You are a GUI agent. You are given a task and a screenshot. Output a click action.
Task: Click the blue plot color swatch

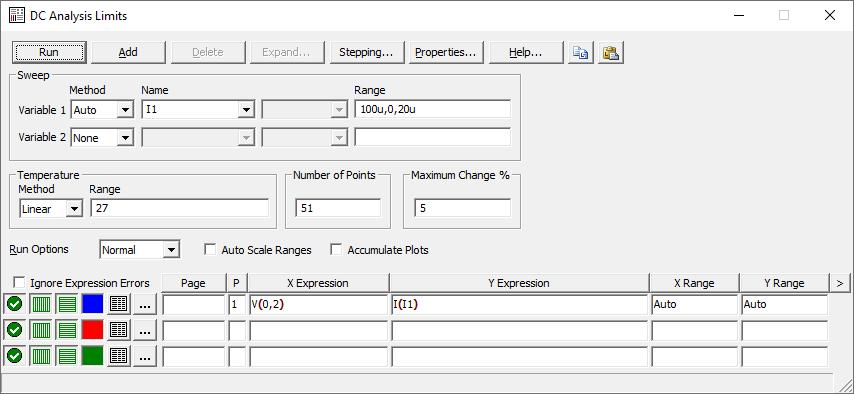tap(93, 304)
